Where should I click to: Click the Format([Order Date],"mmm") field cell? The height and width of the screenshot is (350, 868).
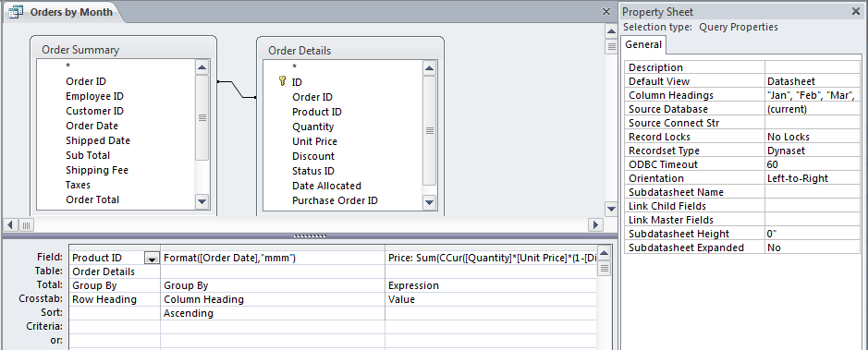[273, 259]
